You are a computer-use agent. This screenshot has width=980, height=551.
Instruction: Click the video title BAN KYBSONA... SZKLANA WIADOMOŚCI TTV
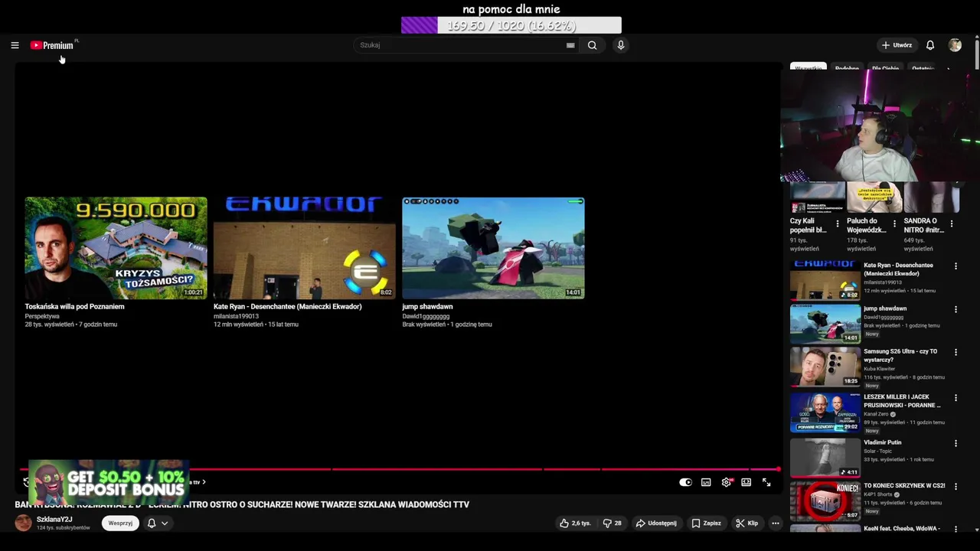coord(242,505)
